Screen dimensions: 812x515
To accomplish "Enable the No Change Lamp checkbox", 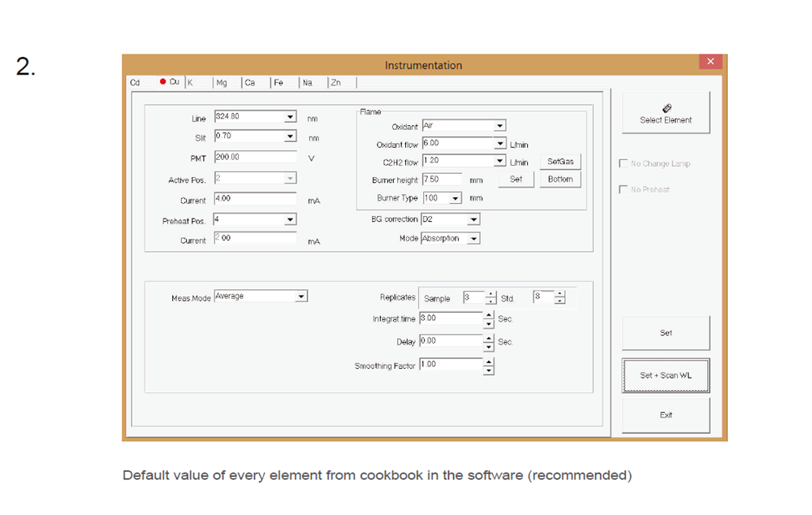I will click(x=624, y=163).
